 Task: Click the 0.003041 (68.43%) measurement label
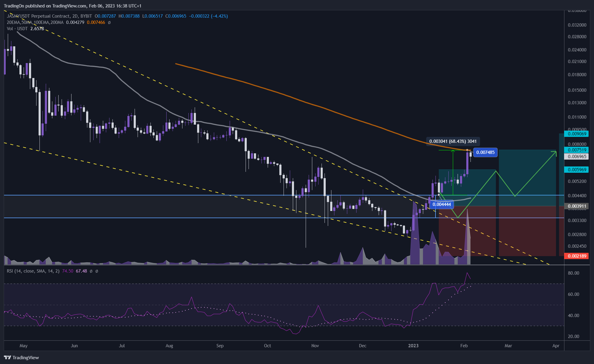pos(453,141)
